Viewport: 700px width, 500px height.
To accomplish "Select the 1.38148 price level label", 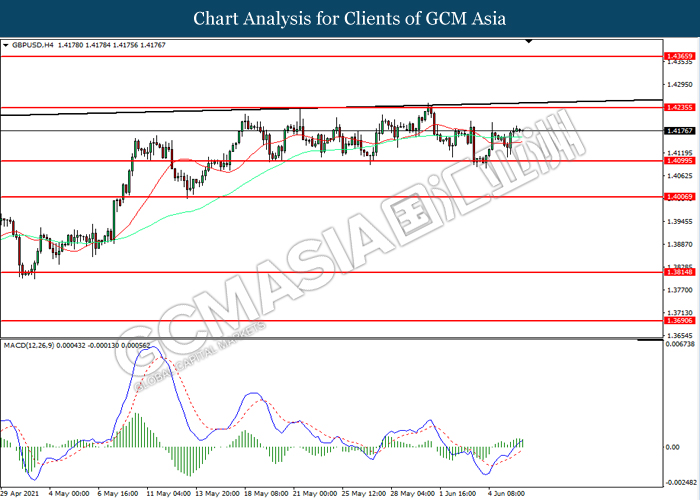I will point(679,272).
